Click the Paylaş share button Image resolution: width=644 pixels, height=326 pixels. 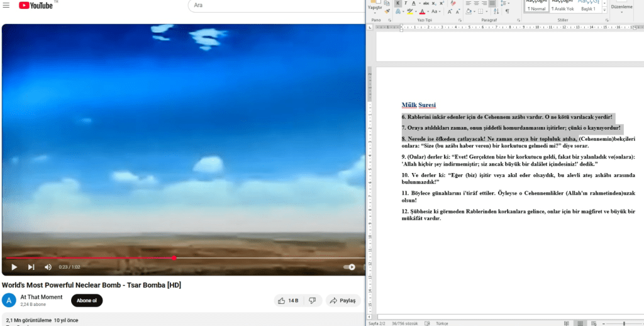[x=343, y=301]
